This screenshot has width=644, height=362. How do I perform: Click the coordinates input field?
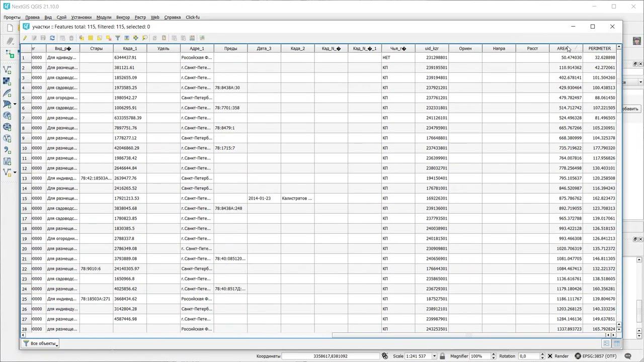(330, 356)
